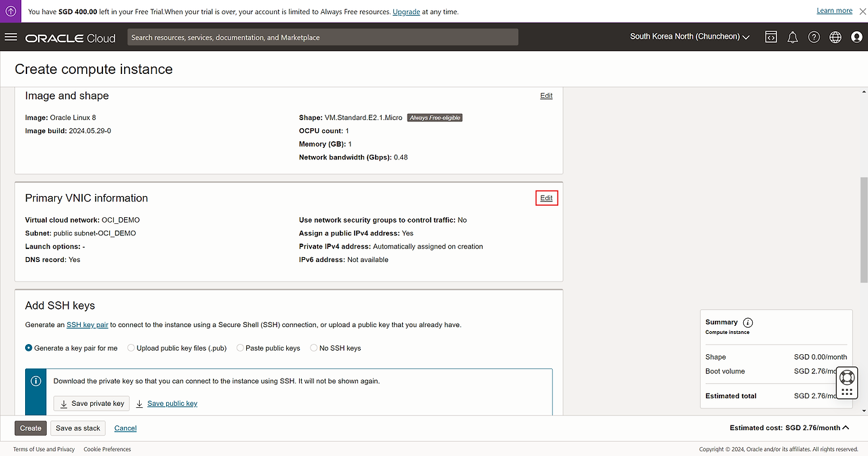868x456 pixels.
Task: Open the hamburger navigation menu
Action: point(11,37)
